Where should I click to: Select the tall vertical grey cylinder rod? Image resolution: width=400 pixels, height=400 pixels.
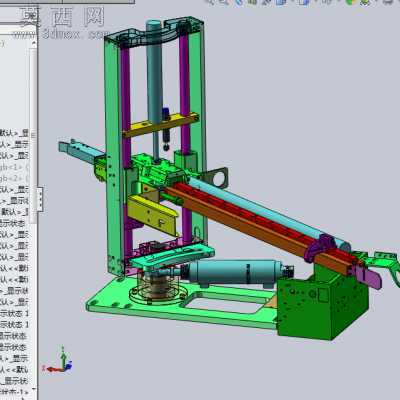(155, 72)
